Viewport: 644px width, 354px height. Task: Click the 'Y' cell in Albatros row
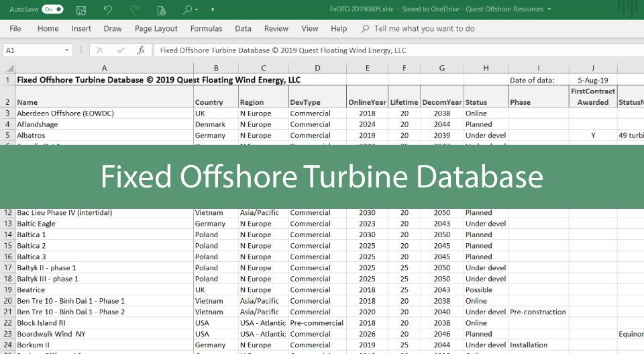(592, 135)
